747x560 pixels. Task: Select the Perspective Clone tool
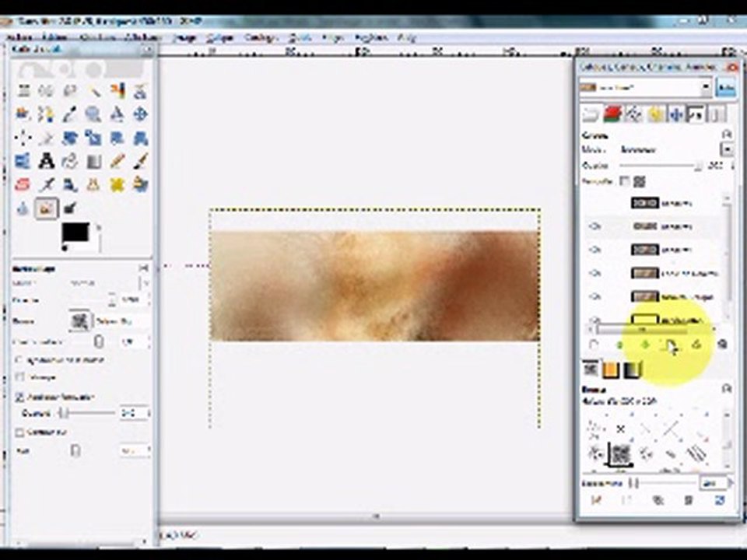(140, 185)
